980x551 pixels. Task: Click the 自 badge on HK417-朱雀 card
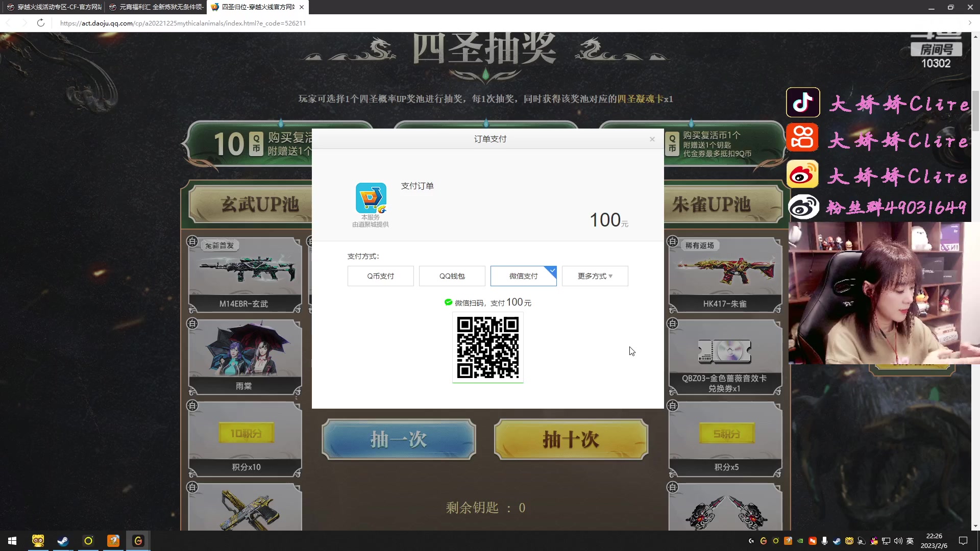click(673, 241)
